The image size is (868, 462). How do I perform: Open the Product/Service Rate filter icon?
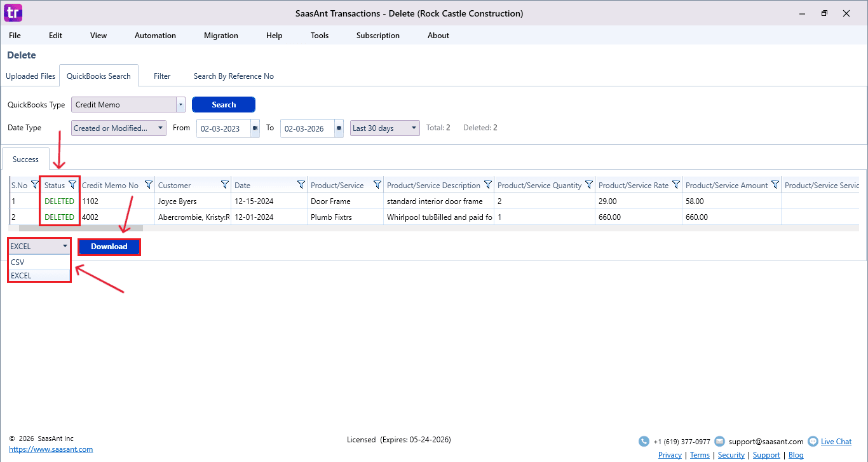pyautogui.click(x=676, y=185)
